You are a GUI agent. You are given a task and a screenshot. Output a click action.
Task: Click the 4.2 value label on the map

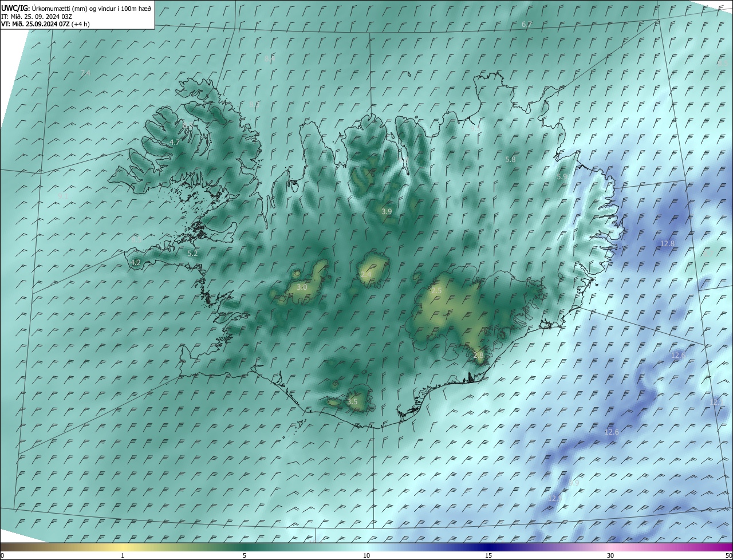point(136,262)
